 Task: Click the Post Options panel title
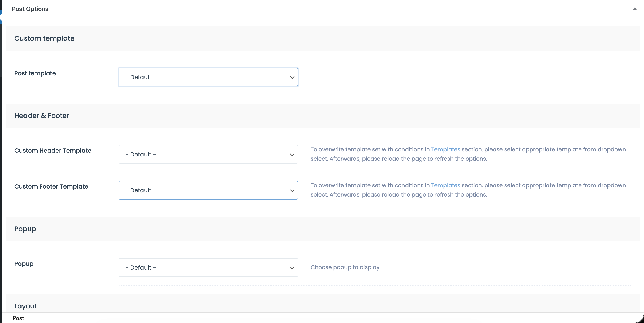[30, 9]
